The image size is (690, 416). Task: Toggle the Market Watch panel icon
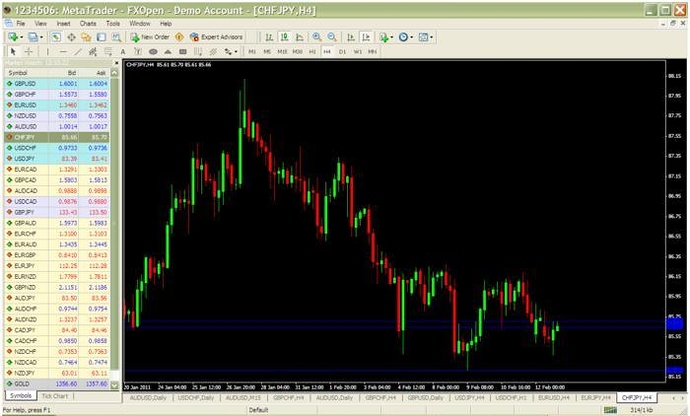(x=55, y=37)
